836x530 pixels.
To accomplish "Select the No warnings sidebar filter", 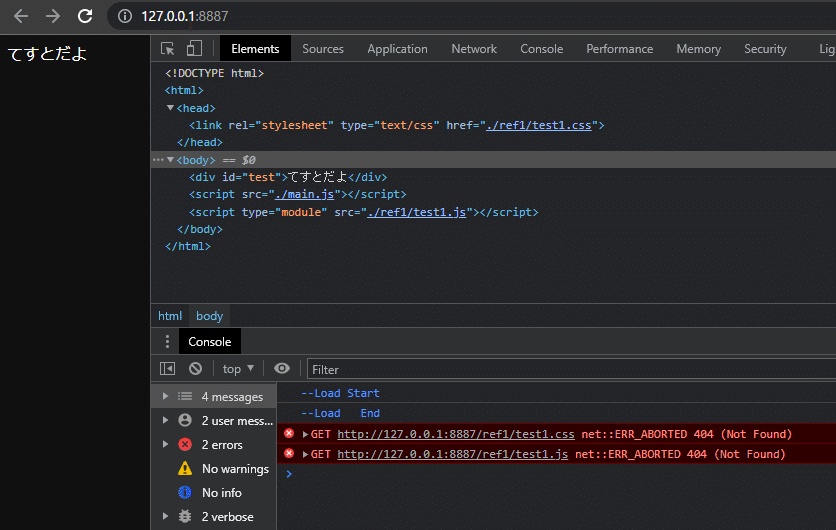I will (235, 469).
